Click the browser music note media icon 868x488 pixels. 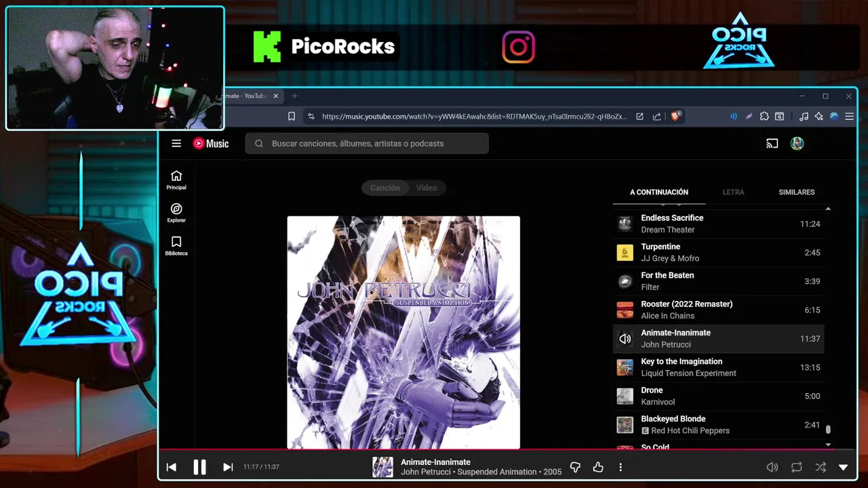804,117
